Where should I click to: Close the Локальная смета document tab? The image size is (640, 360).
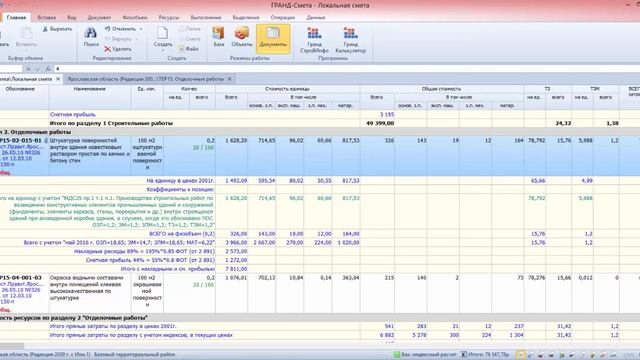click(x=58, y=79)
